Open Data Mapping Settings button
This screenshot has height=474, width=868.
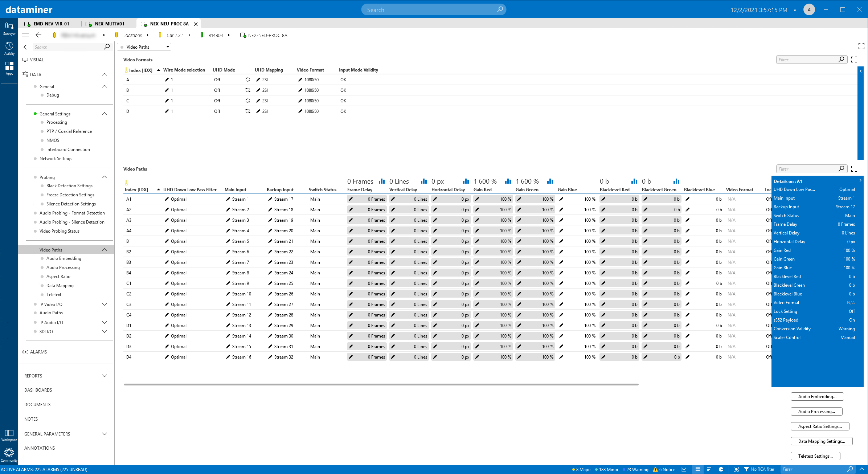[822, 441]
